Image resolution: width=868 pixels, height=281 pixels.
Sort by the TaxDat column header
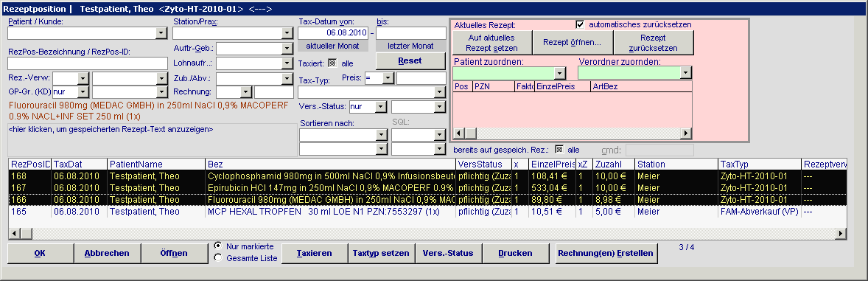(x=79, y=164)
